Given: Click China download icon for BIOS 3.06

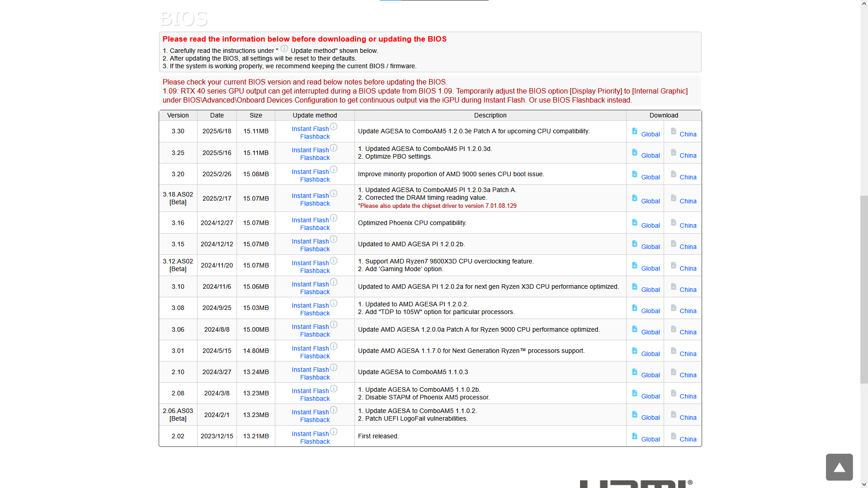Looking at the screenshot, I should pos(674,329).
